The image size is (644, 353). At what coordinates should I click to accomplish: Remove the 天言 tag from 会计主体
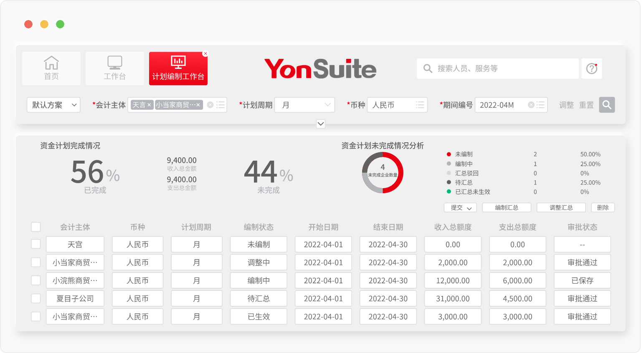(149, 105)
